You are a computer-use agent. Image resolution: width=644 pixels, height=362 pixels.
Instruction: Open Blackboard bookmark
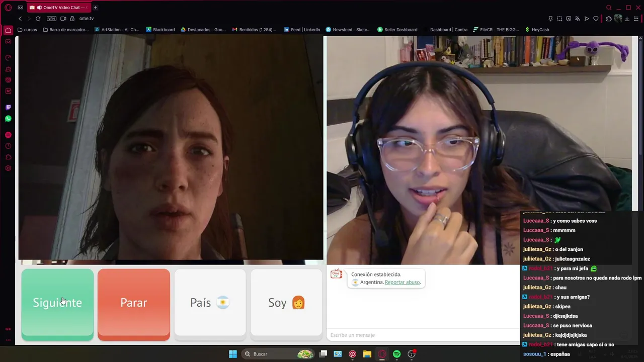click(x=160, y=30)
